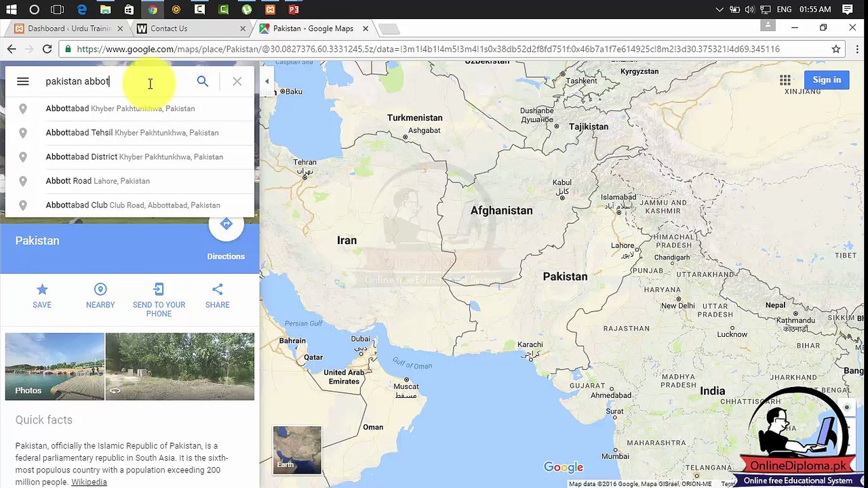Open the Wikipedia link

(x=89, y=482)
